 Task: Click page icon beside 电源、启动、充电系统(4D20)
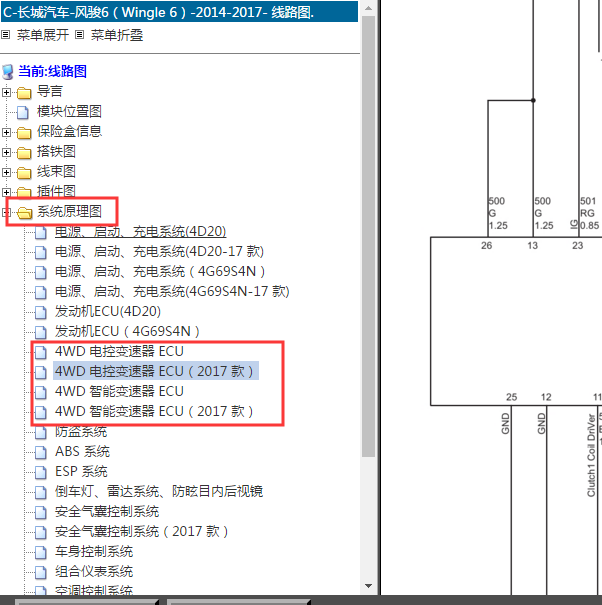tap(41, 232)
